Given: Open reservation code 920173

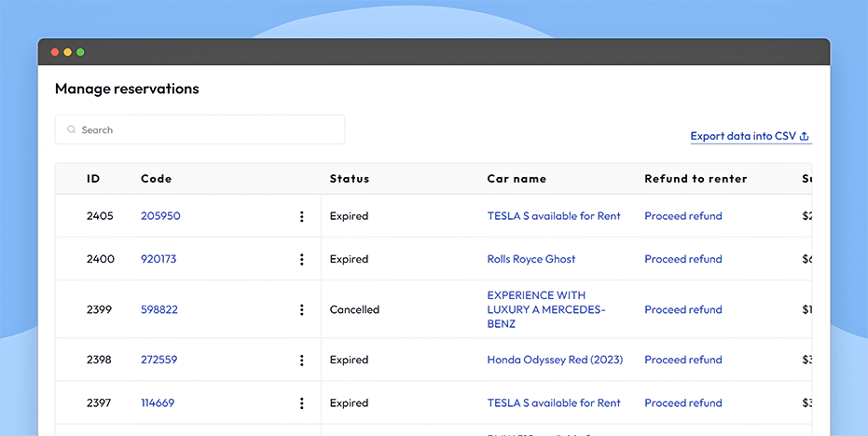Looking at the screenshot, I should pos(158,259).
